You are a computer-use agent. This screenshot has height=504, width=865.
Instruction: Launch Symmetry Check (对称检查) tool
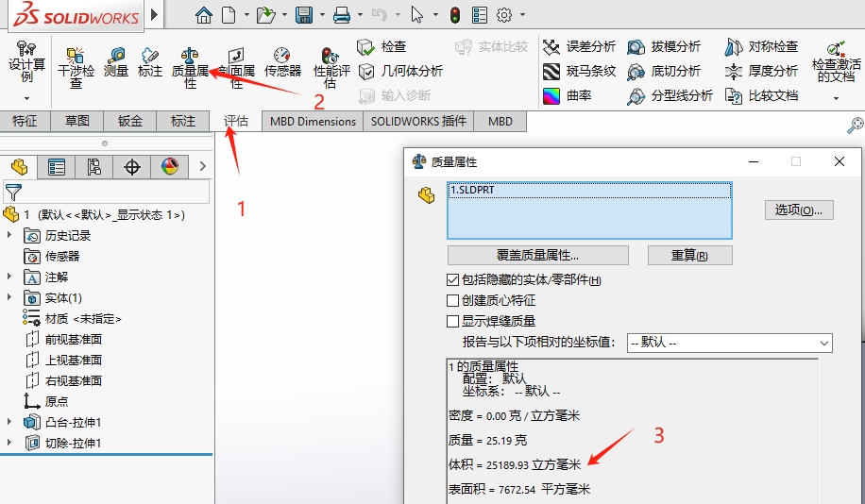click(761, 46)
